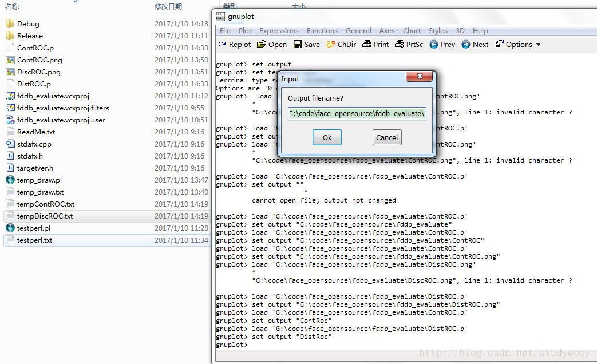Screen dimensions: 597x364
Task: Select the testperl.txt file
Action: click(x=35, y=240)
